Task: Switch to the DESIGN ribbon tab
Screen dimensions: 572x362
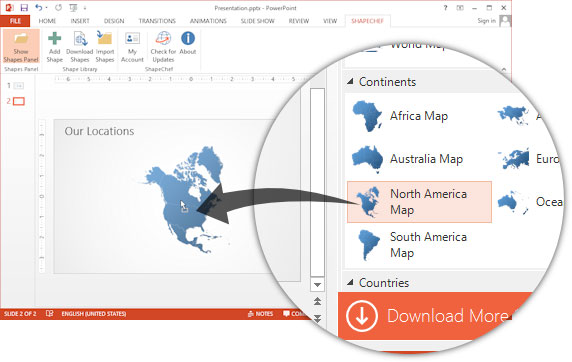Action: (x=114, y=21)
